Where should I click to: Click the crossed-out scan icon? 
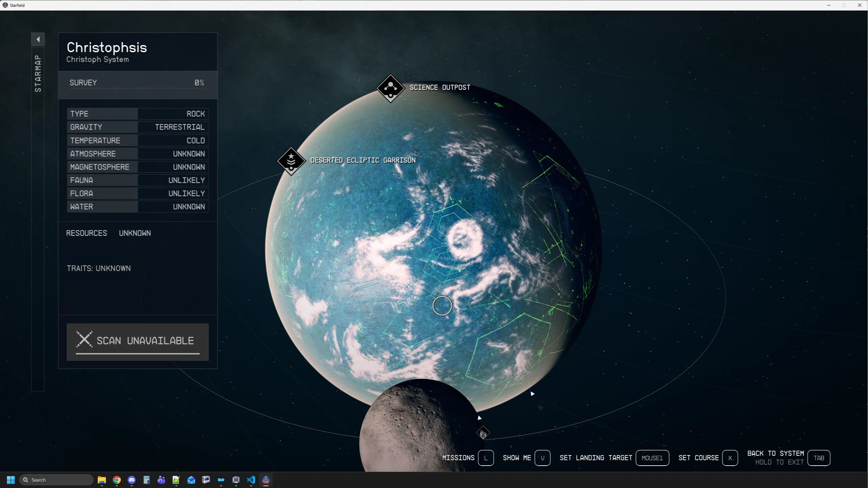[84, 340]
